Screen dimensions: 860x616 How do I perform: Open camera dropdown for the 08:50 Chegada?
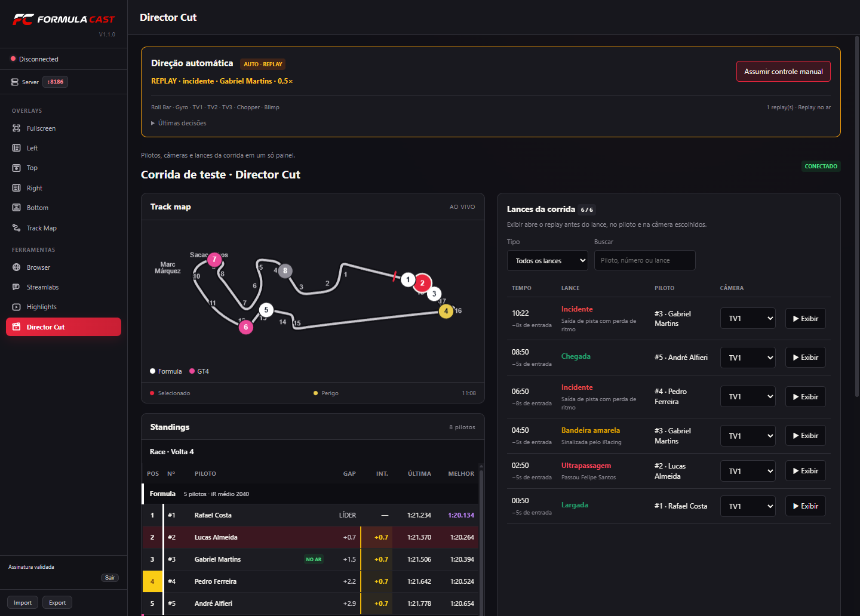pos(748,358)
